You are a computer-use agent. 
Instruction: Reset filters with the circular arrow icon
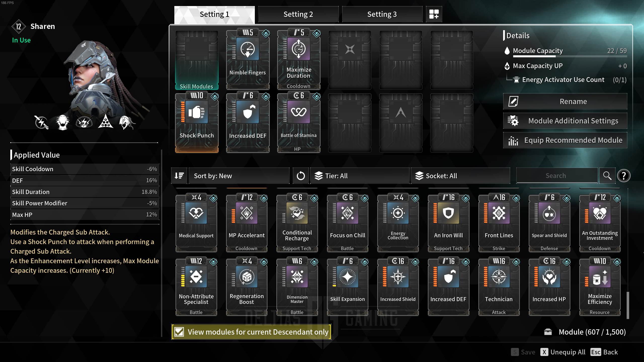tap(301, 176)
